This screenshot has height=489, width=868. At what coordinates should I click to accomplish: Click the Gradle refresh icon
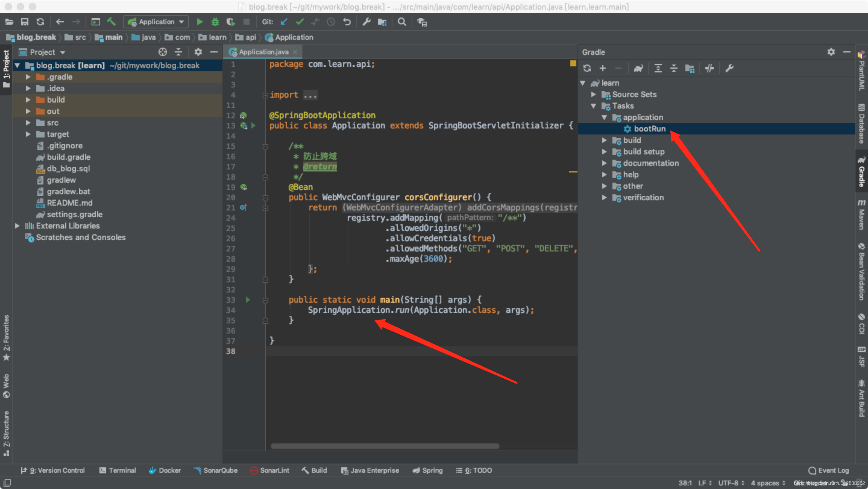click(x=589, y=68)
